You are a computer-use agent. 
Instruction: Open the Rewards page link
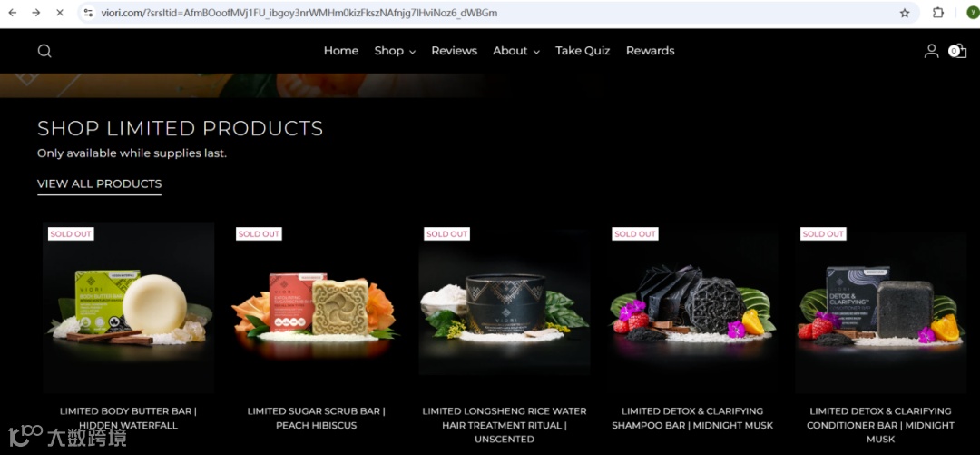point(650,51)
